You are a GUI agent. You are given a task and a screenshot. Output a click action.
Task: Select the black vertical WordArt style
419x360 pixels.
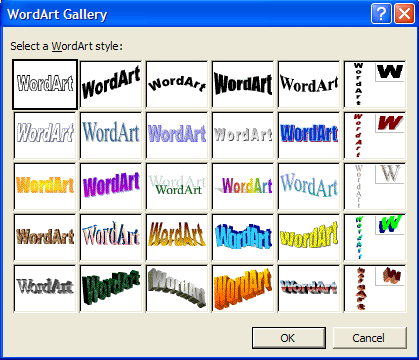375,84
